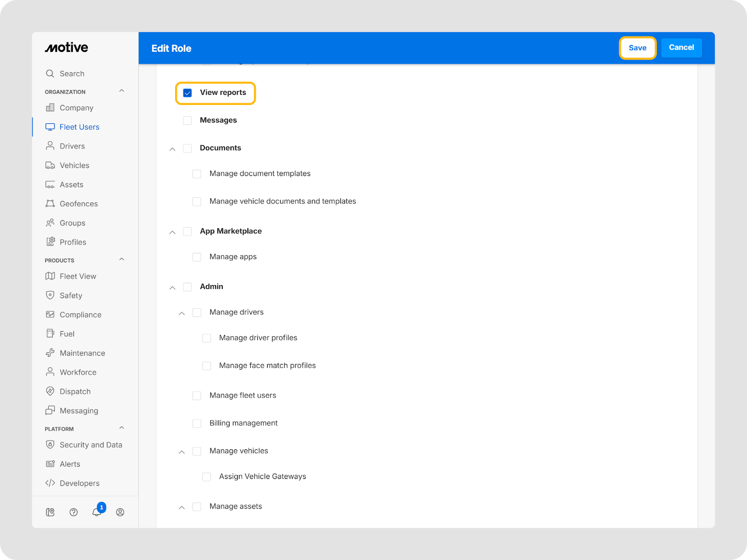Collapse the Organization sidebar section
The height and width of the screenshot is (560, 747).
point(121,91)
